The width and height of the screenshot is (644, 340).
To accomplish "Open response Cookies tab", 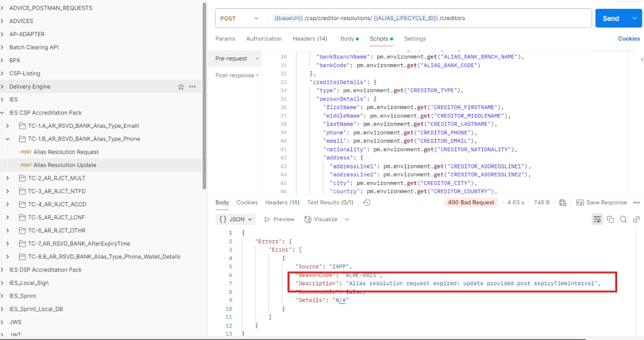I will tap(247, 203).
